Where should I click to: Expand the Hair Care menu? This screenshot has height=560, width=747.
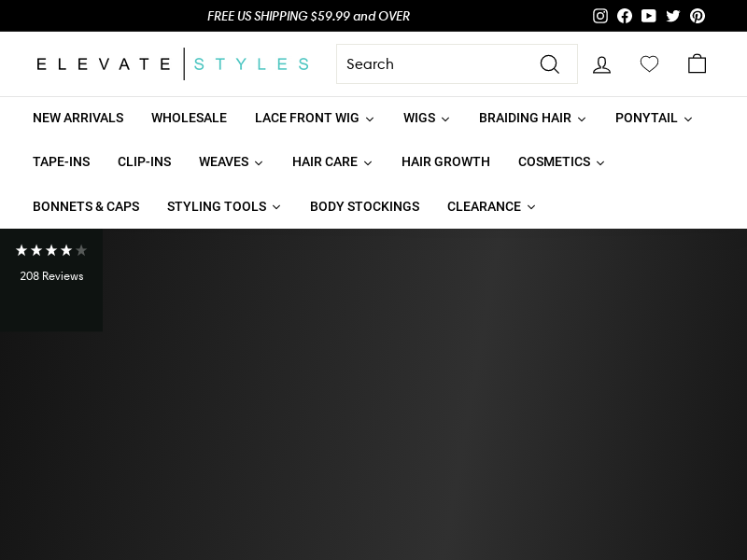point(332,161)
